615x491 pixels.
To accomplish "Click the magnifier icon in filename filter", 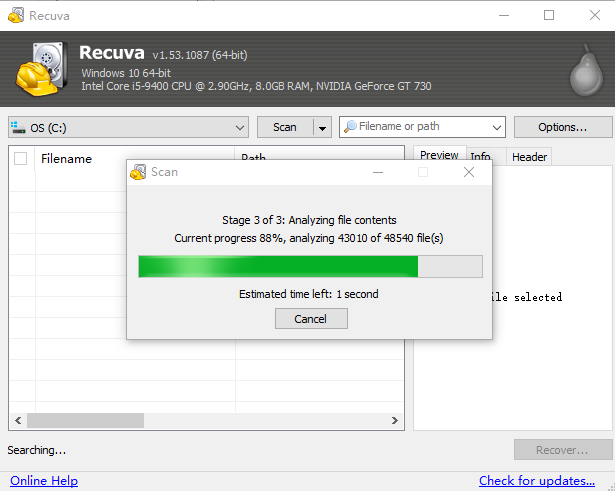I will [x=350, y=127].
